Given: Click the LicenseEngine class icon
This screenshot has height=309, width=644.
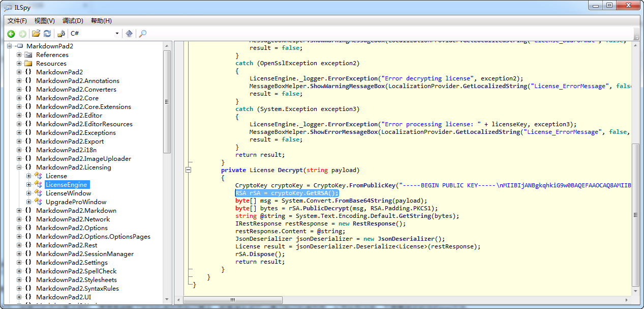Looking at the screenshot, I should click(x=39, y=184).
